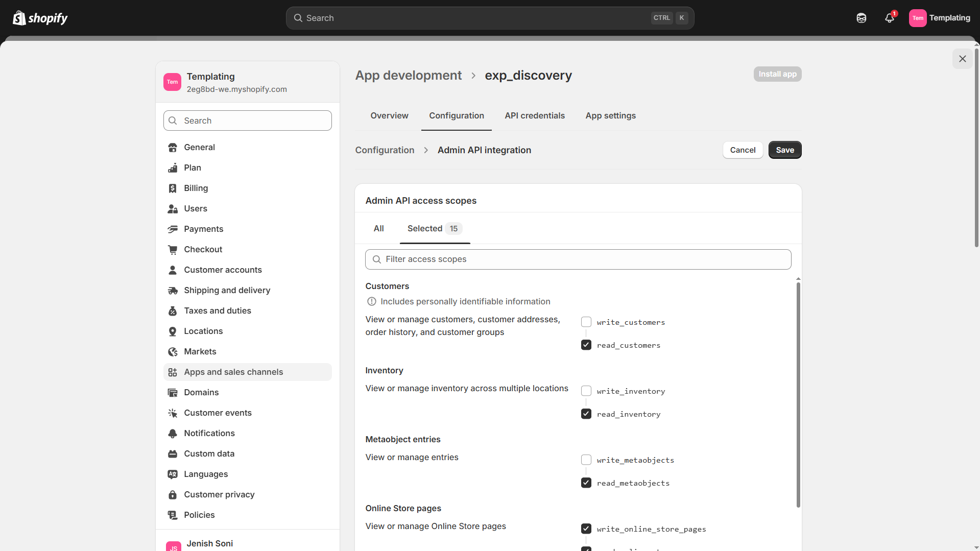The image size is (980, 551).
Task: Click the Checkout cart icon
Action: point(173,250)
